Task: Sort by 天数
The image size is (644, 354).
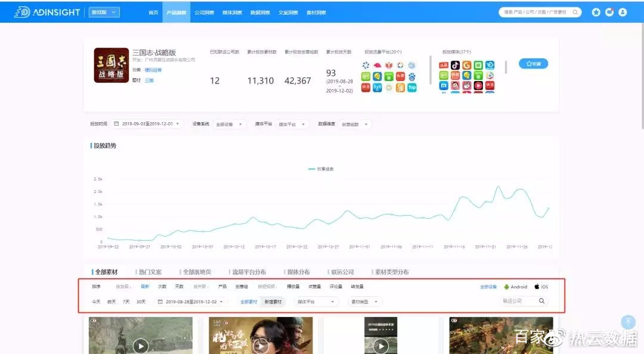Action: coord(179,287)
